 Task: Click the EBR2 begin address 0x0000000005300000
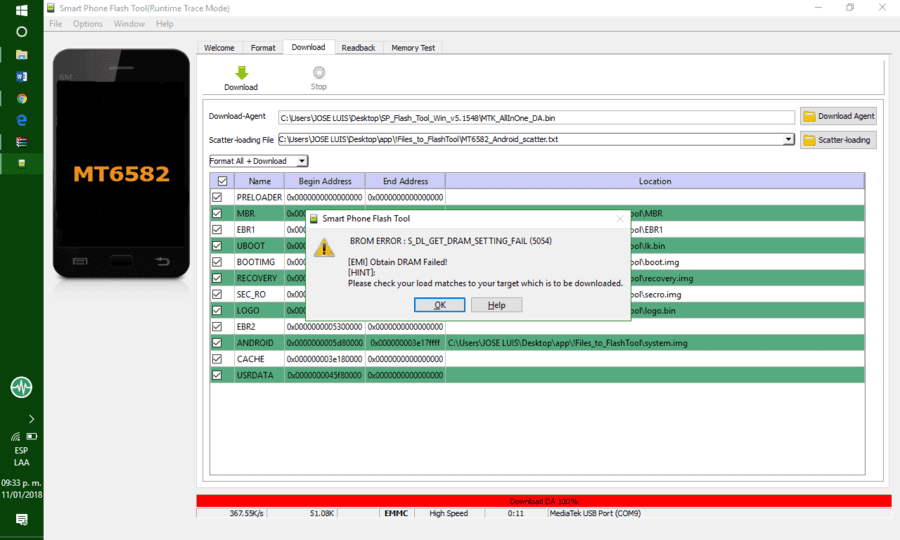pyautogui.click(x=325, y=327)
